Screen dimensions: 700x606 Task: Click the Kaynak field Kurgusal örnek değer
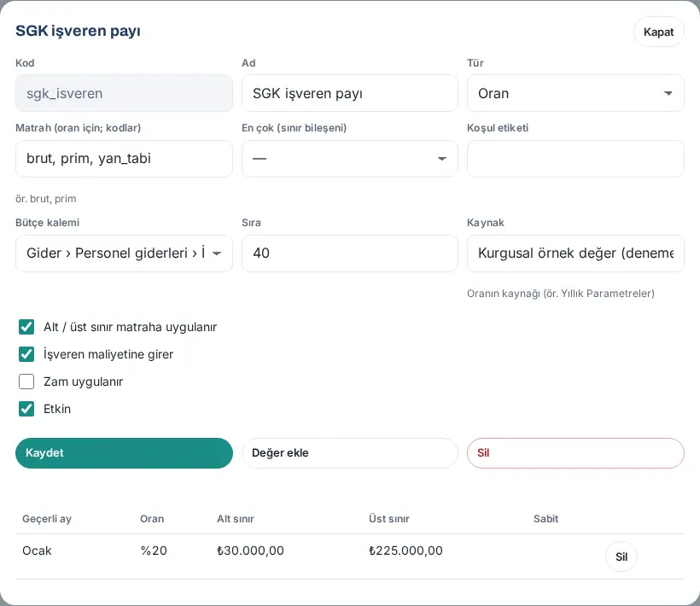575,253
